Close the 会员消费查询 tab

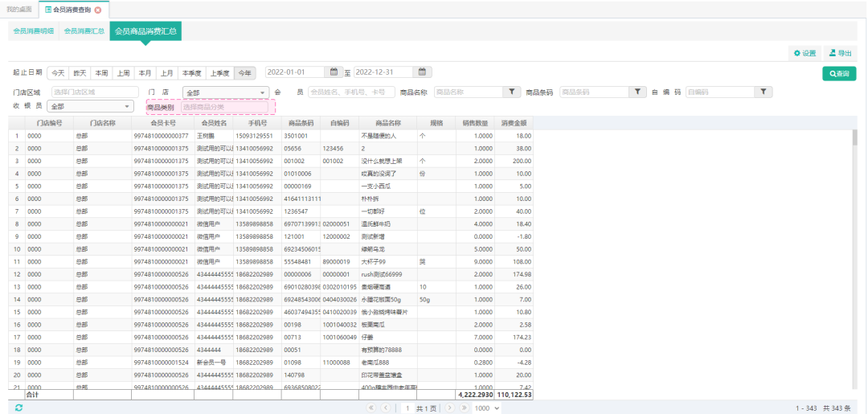[x=98, y=10]
